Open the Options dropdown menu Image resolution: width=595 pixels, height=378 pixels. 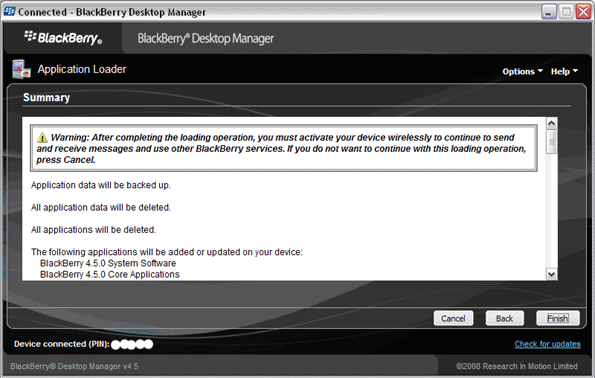(523, 71)
